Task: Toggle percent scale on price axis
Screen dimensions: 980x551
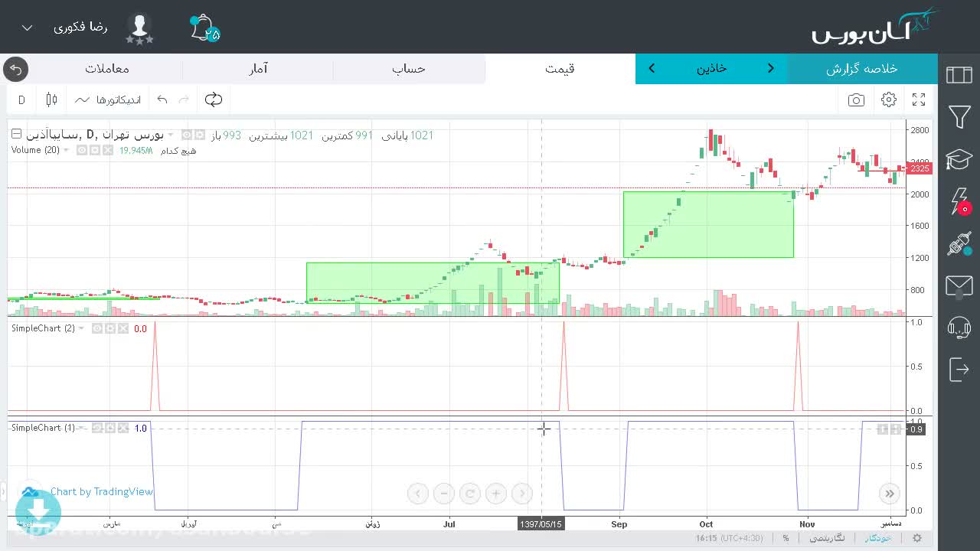Action: click(786, 538)
